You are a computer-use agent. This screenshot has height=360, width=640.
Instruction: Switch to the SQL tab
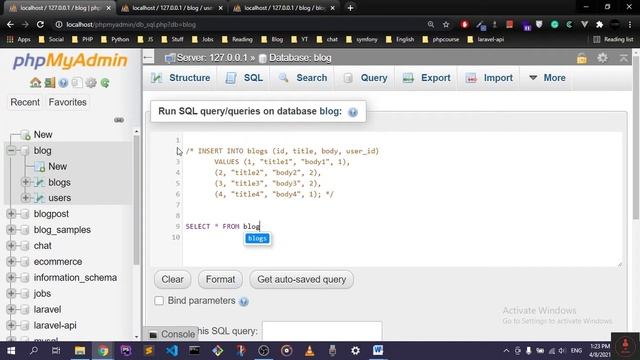[244, 78]
